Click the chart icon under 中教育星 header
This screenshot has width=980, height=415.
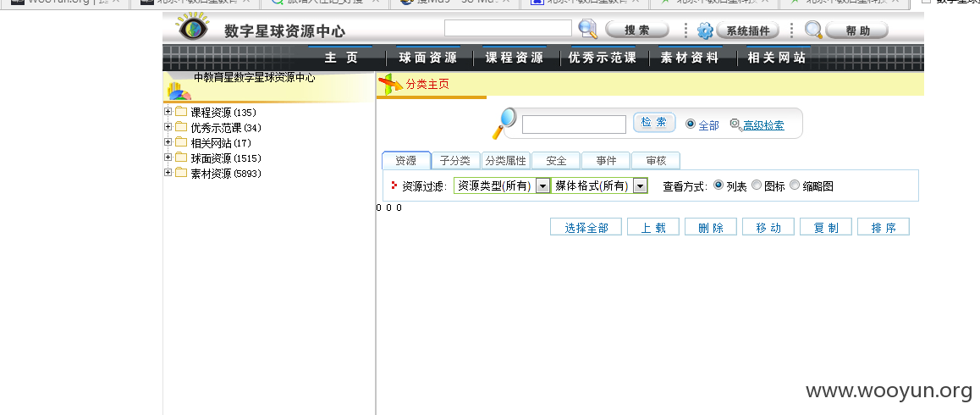pyautogui.click(x=178, y=92)
